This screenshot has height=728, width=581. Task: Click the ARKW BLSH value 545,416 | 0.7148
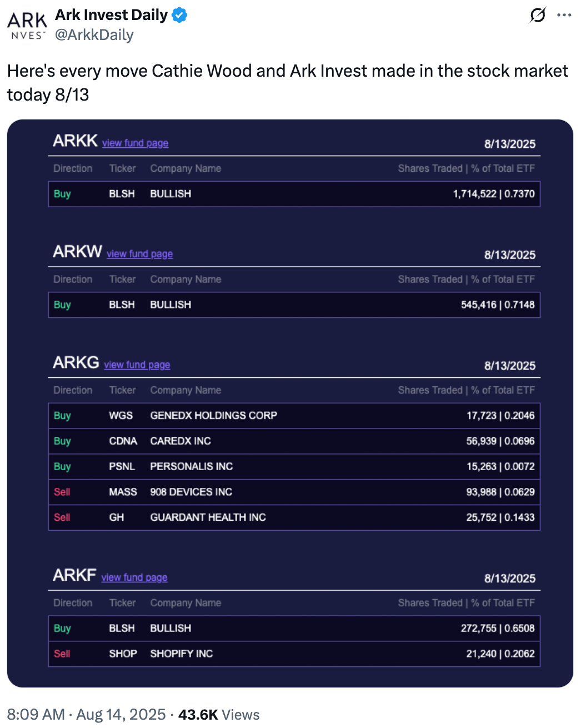click(x=498, y=305)
